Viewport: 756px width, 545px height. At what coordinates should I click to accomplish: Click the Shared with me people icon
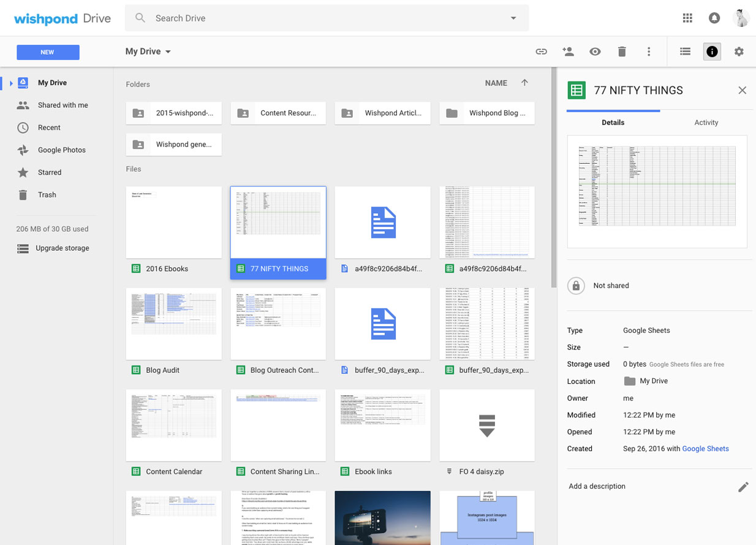[x=23, y=105]
